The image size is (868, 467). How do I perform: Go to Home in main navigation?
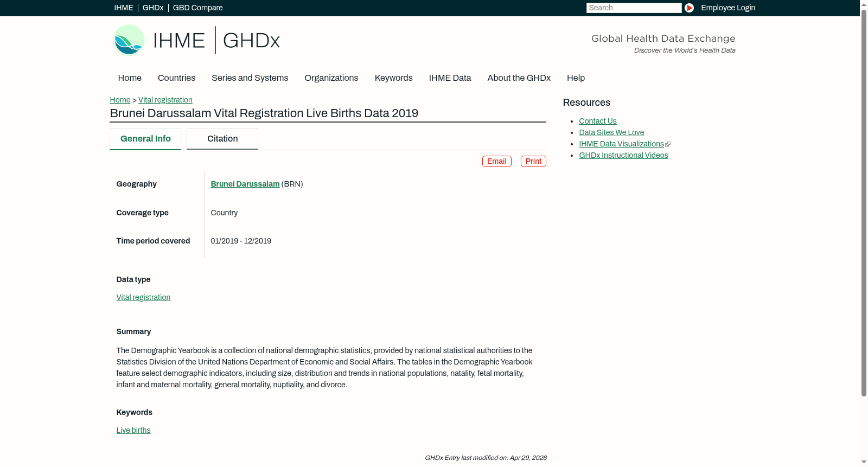130,78
